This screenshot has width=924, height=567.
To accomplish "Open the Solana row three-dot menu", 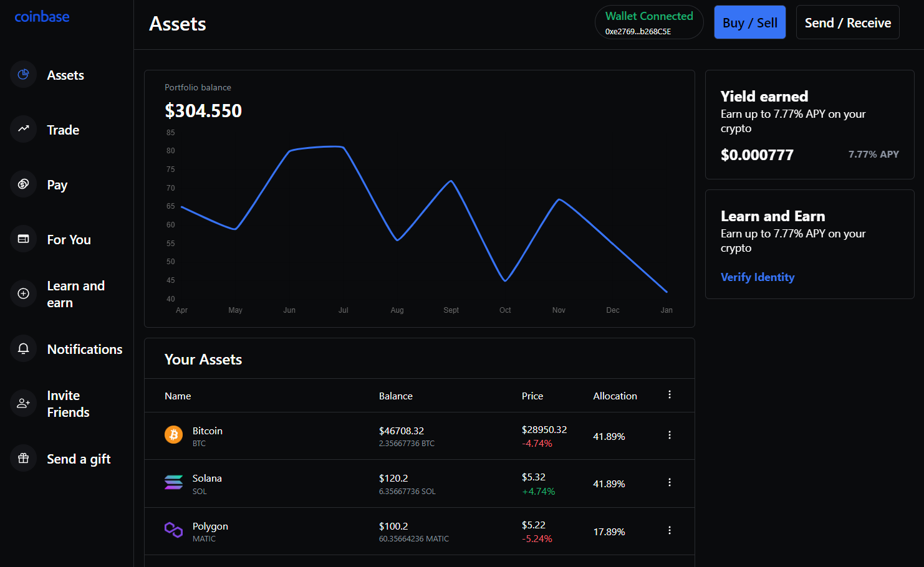I will pos(670,482).
